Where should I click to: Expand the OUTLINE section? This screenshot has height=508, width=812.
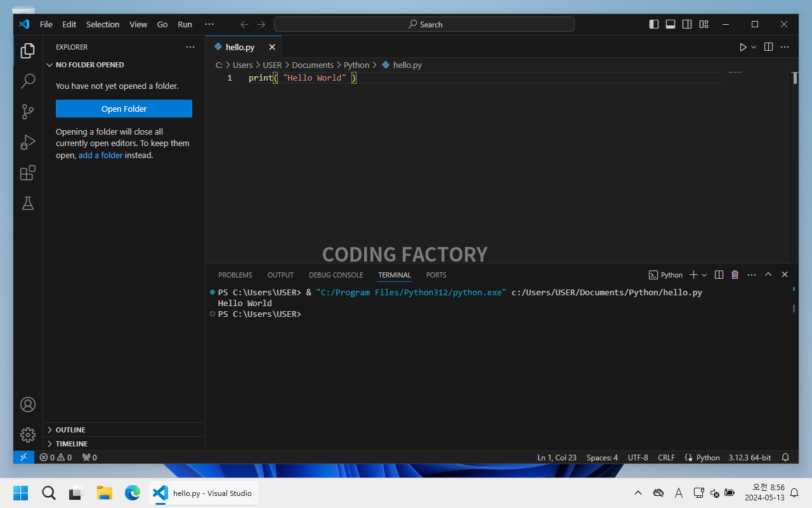coord(70,430)
